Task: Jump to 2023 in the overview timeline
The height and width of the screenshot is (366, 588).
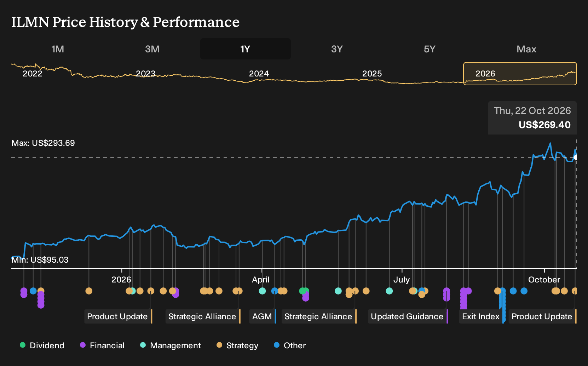Action: [145, 74]
